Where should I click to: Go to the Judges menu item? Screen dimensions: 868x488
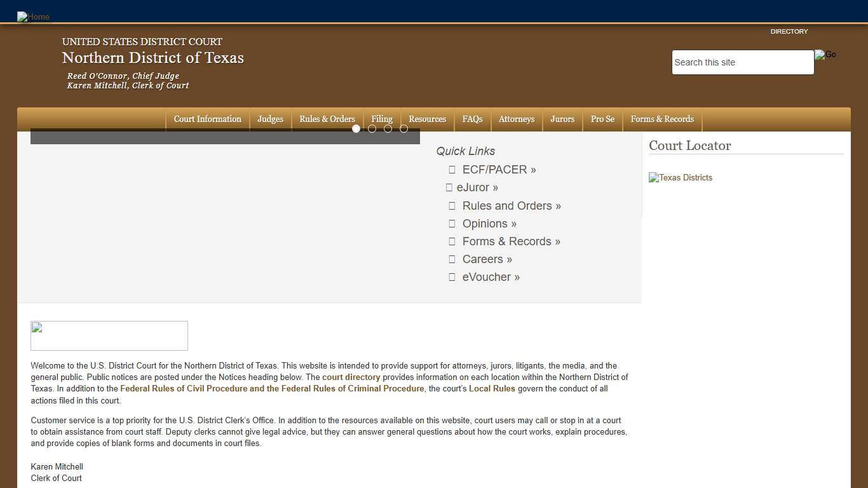tap(270, 119)
